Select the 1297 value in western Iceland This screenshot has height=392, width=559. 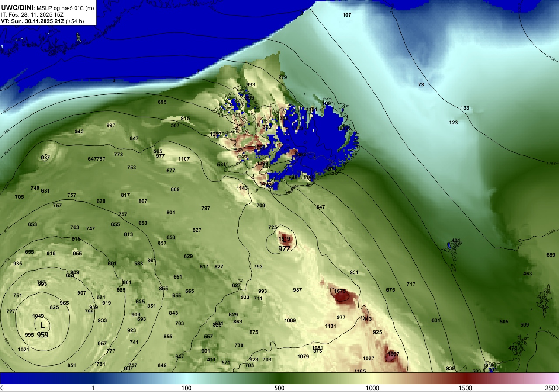[216, 134]
